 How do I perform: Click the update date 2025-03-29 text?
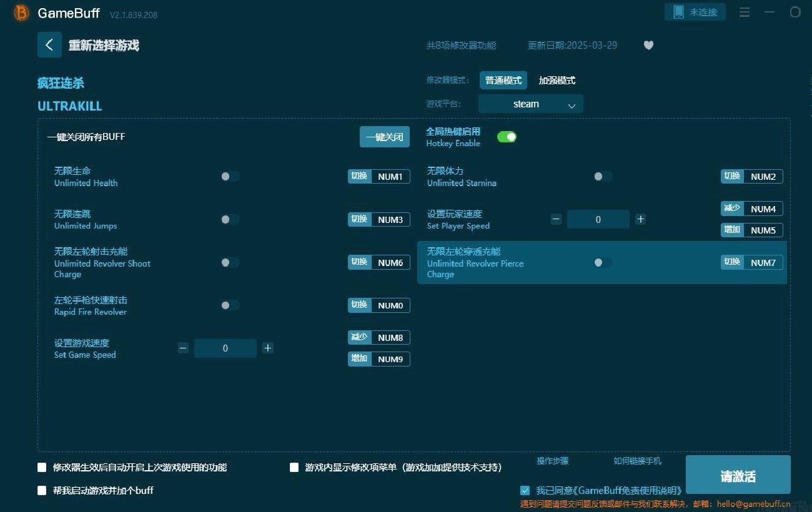click(573, 45)
